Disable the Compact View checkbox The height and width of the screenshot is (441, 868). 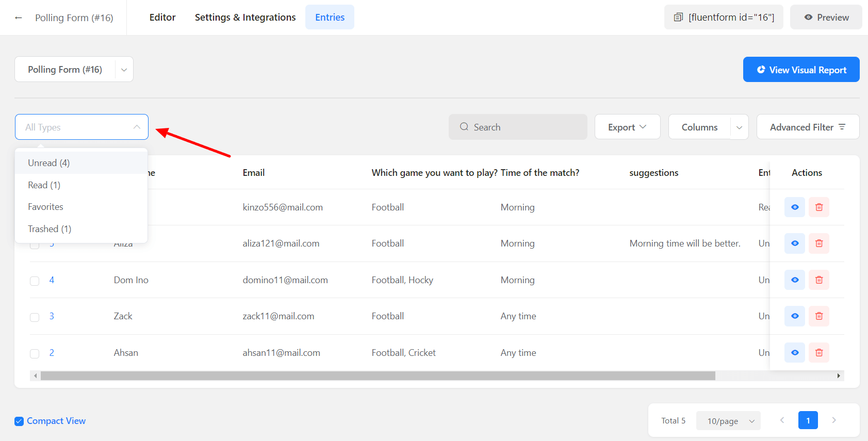click(19, 421)
